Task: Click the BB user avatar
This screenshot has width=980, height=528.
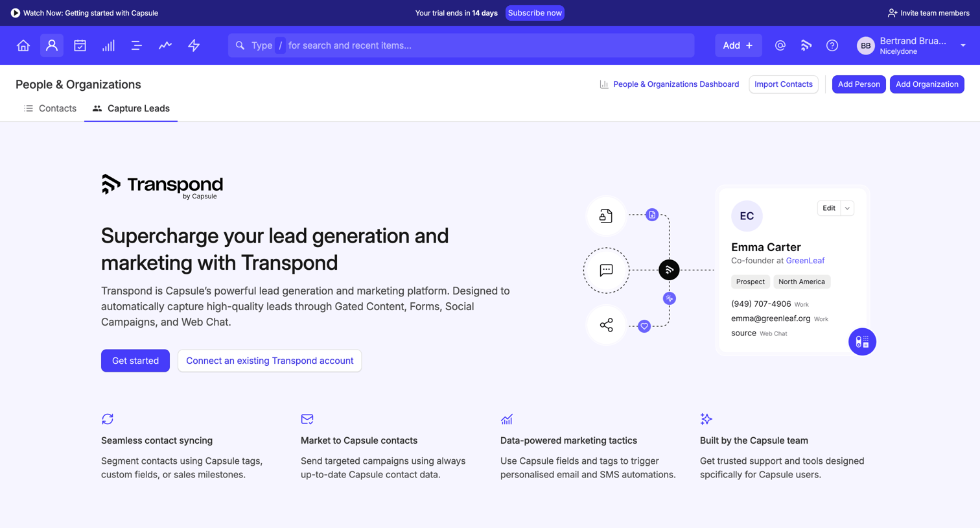Action: pyautogui.click(x=866, y=45)
